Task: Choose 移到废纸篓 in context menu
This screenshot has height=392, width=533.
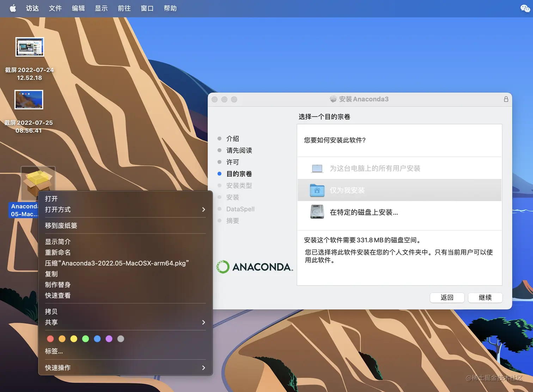Action: click(x=125, y=226)
